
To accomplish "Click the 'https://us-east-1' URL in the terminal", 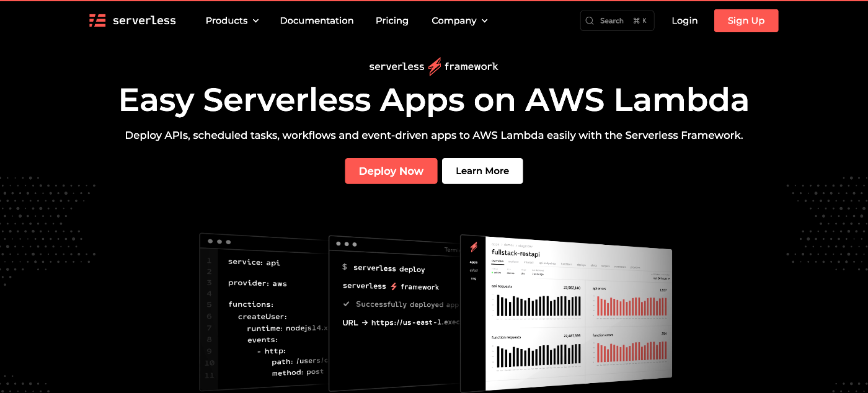I will 415,322.
